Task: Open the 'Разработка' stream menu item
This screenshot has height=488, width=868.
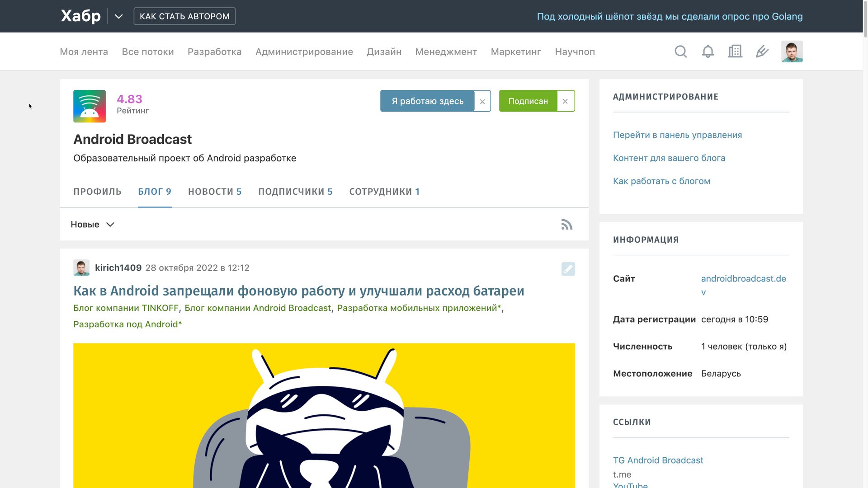Action: click(214, 52)
